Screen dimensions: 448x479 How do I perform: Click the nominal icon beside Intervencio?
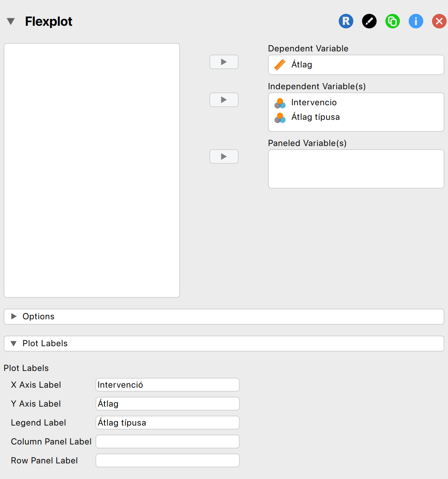[280, 103]
